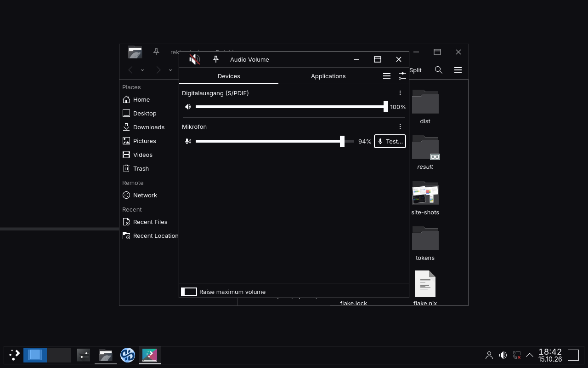The height and width of the screenshot is (368, 588).
Task: Open the application launcher in taskbar
Action: click(15, 355)
